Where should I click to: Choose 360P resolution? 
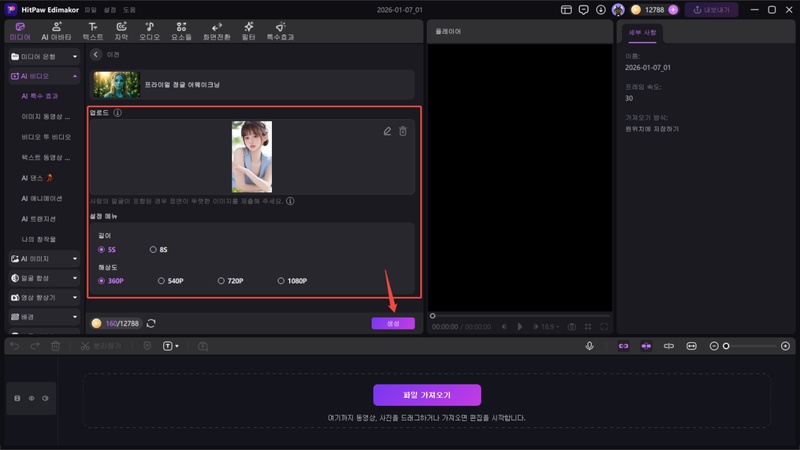[111, 281]
